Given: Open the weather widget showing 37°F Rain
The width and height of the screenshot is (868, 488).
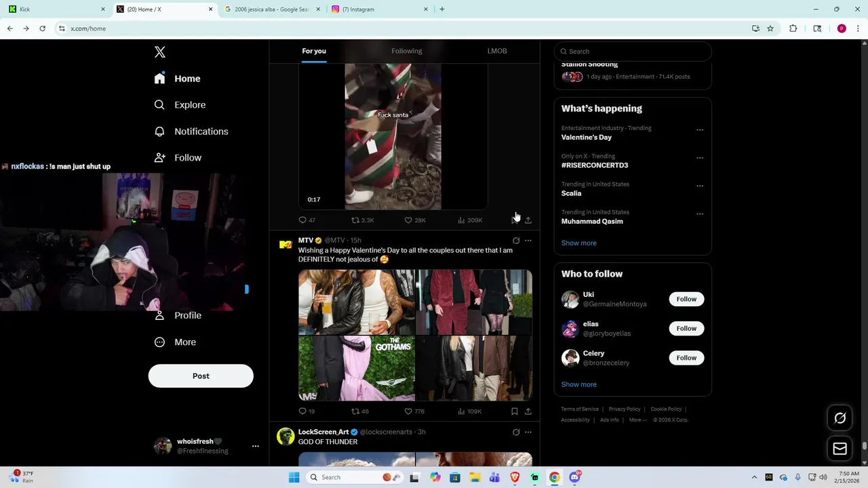Looking at the screenshot, I should (22, 477).
